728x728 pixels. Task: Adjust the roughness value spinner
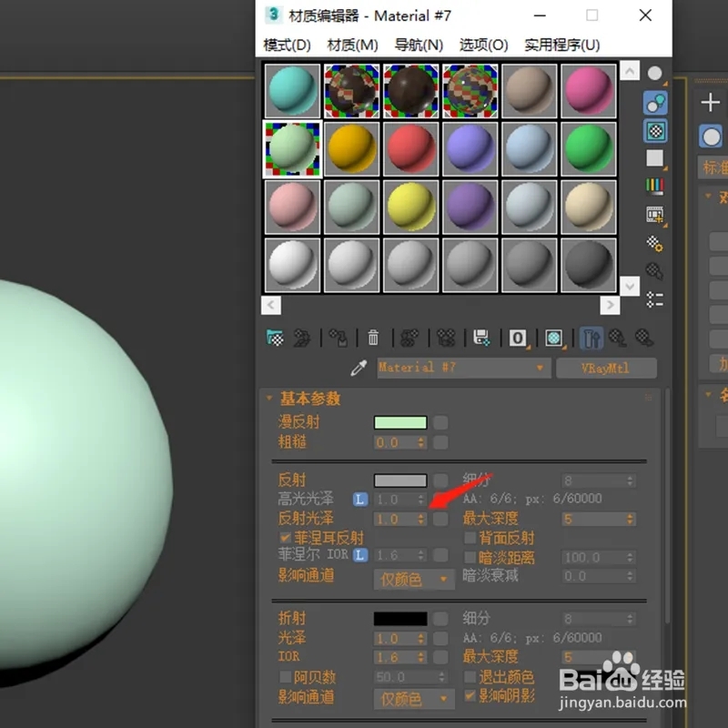click(x=421, y=442)
